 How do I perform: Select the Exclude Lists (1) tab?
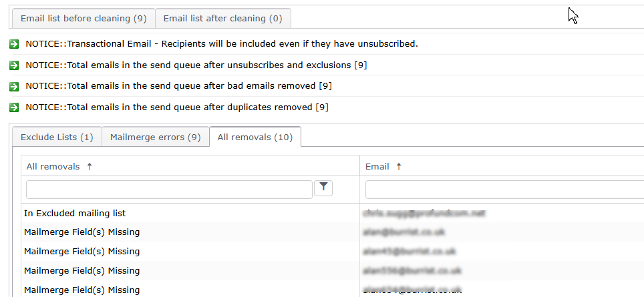point(57,137)
